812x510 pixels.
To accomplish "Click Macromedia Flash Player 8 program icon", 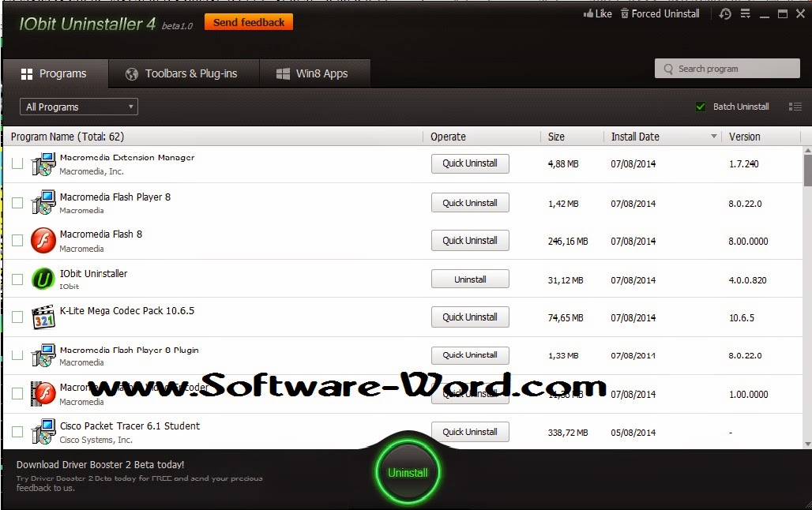I will 43,203.
